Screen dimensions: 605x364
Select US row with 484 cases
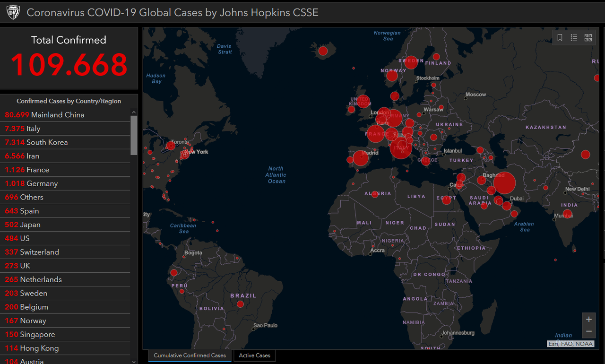(x=65, y=238)
